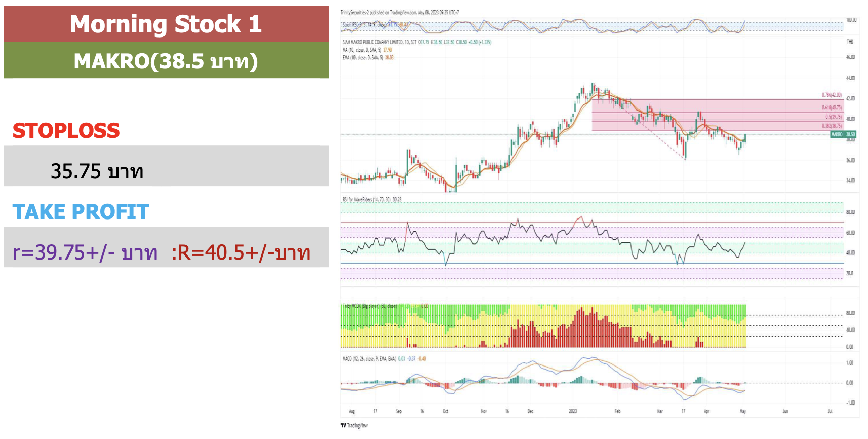The image size is (868, 439).
Task: Click the red 'STOPLOSS' heading
Action: point(66,131)
